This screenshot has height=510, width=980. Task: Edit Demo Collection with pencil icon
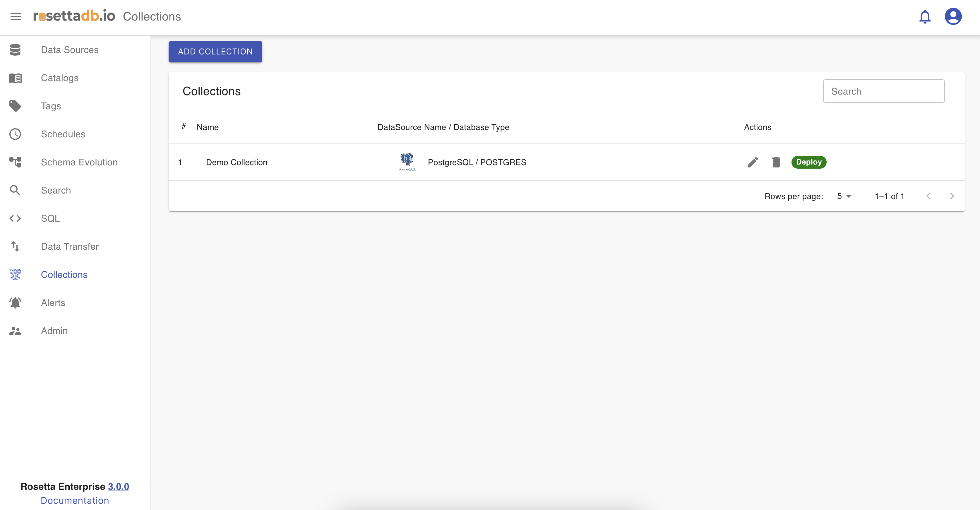(753, 162)
